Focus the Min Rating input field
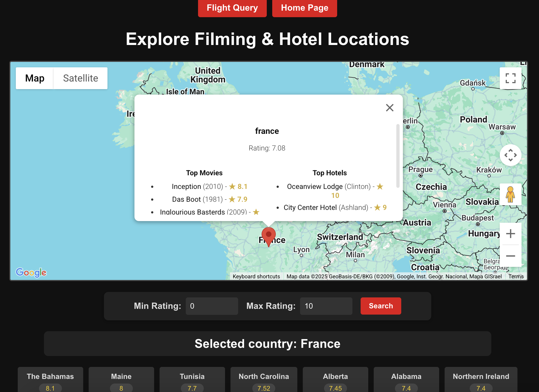This screenshot has width=539, height=392. point(212,306)
